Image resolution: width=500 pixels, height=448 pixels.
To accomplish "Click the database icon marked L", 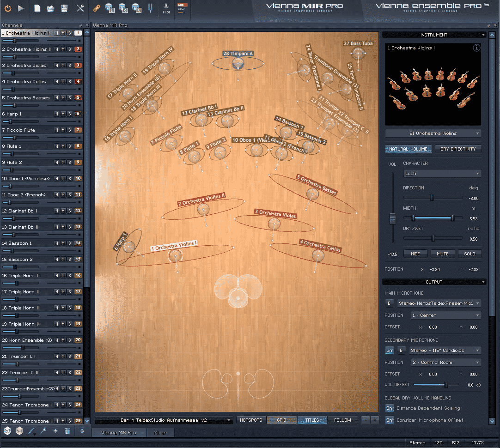I will click(110, 8).
